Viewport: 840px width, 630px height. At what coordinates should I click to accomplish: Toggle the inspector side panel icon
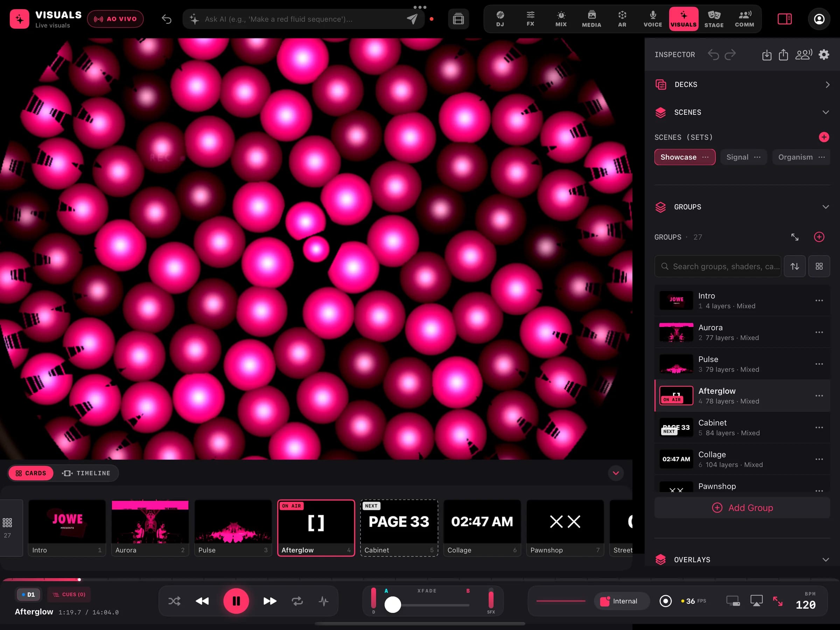pos(785,19)
